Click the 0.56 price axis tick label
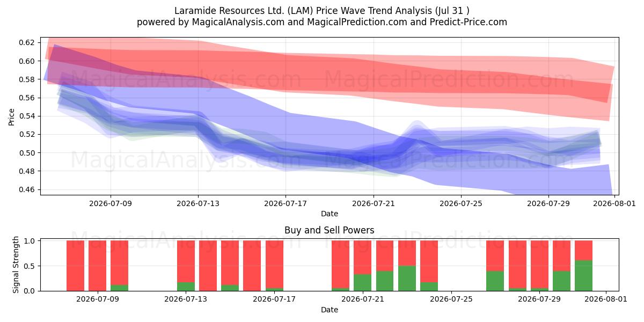The image size is (644, 322). pyautogui.click(x=27, y=98)
